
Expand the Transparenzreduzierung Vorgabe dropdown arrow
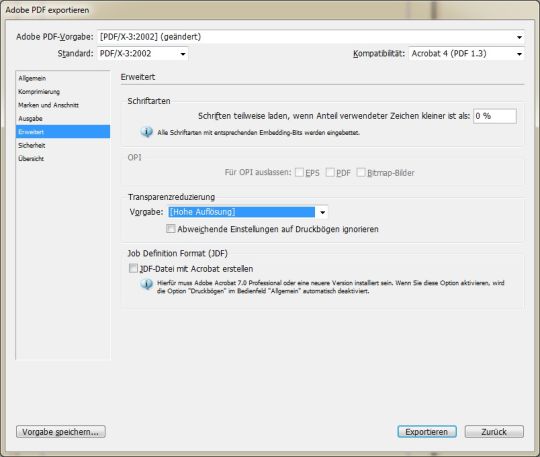(x=322, y=212)
